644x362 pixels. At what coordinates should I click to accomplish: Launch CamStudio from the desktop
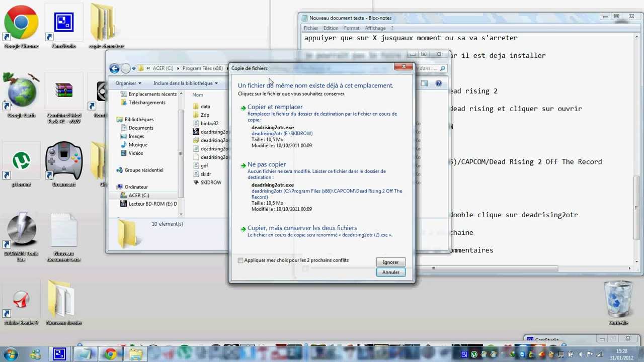pos(64,27)
